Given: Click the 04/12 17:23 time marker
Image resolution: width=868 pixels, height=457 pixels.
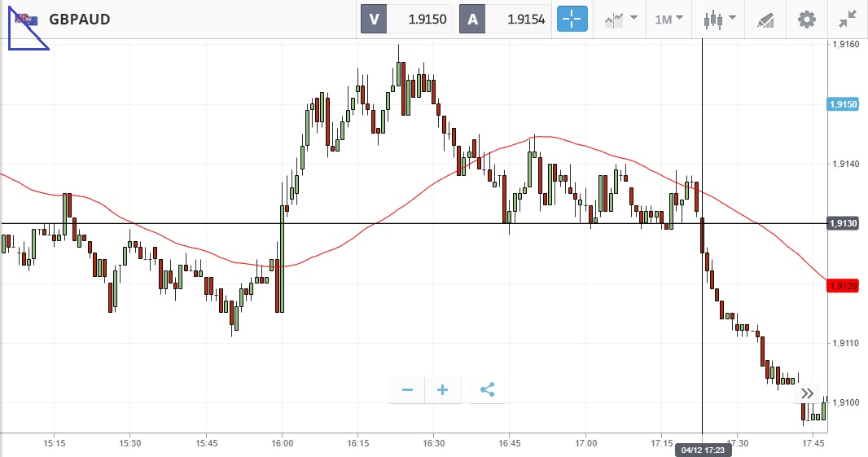Looking at the screenshot, I should [x=700, y=450].
